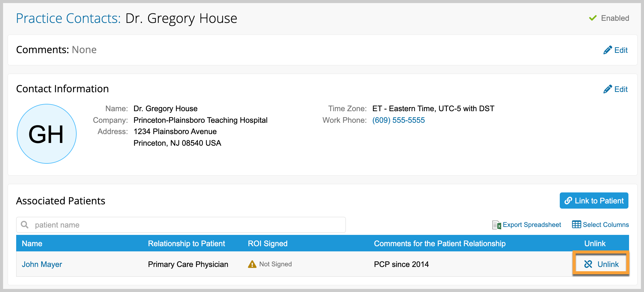The width and height of the screenshot is (644, 292).
Task: Click the pencil icon beside Comments Edit
Action: pos(607,50)
